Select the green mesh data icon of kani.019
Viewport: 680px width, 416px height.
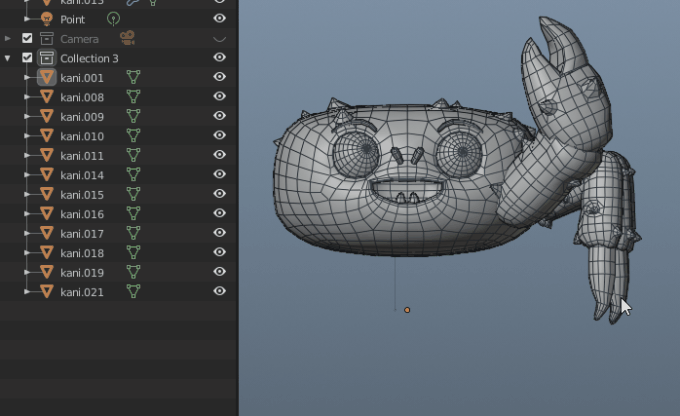[x=134, y=272]
